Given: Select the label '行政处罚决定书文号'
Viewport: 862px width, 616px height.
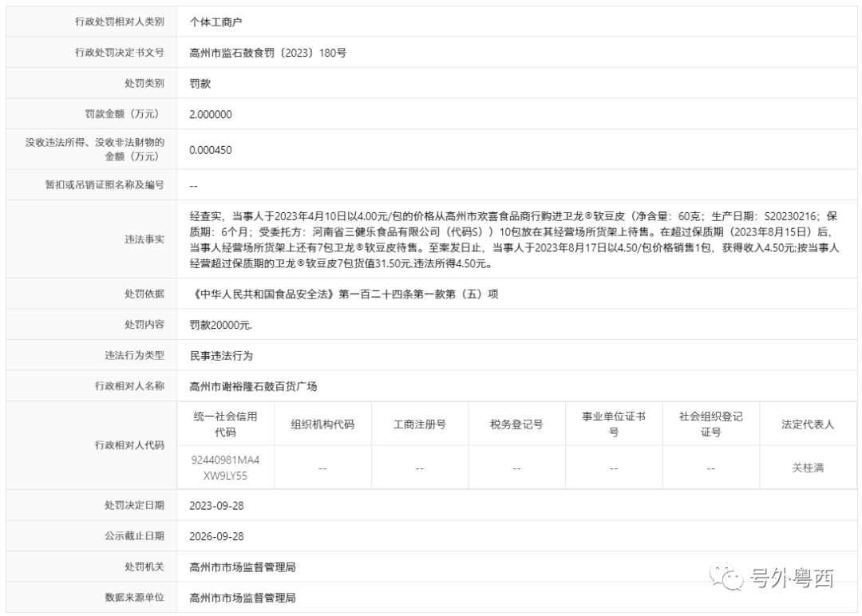Looking at the screenshot, I should (x=119, y=53).
